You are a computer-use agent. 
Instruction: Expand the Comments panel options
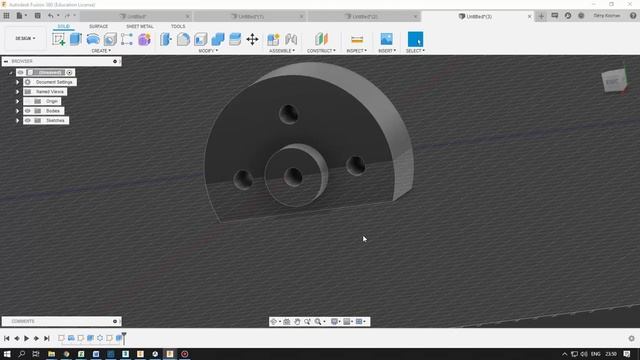click(x=115, y=321)
